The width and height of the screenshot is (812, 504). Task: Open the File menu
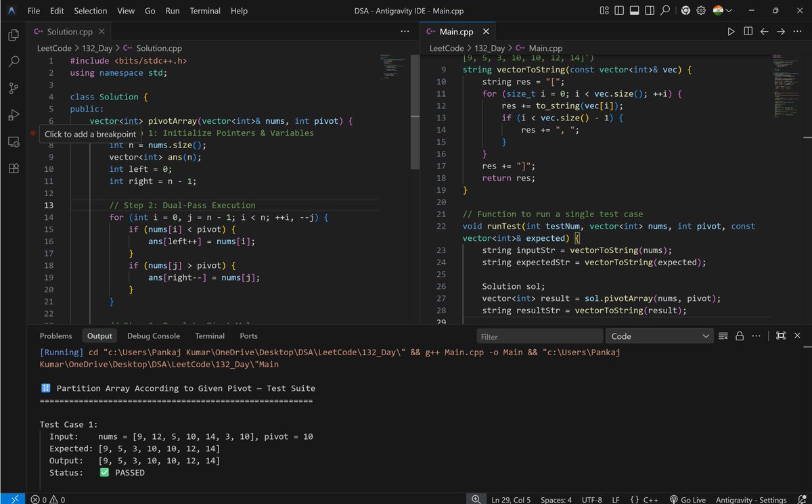[x=34, y=11]
